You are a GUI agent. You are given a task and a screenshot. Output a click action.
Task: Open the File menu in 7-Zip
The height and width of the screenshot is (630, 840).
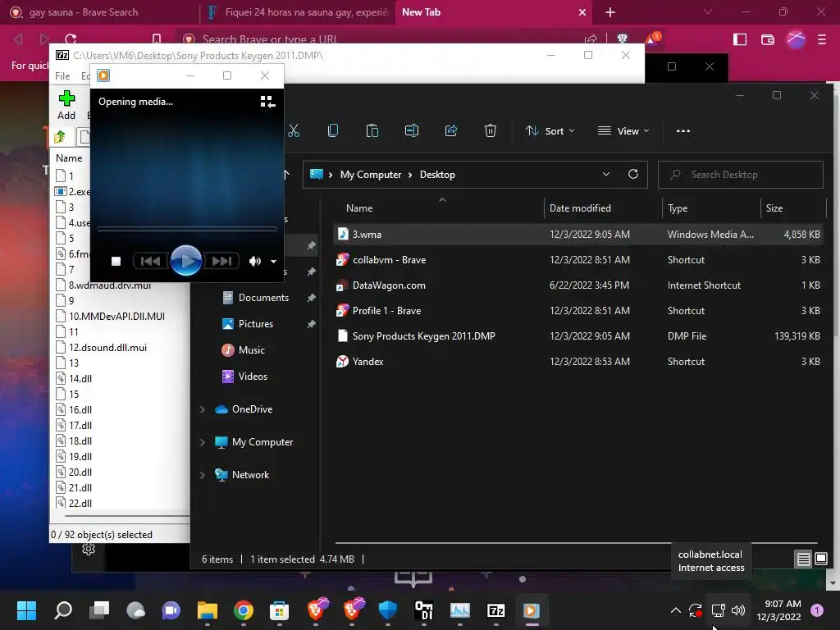[62, 76]
